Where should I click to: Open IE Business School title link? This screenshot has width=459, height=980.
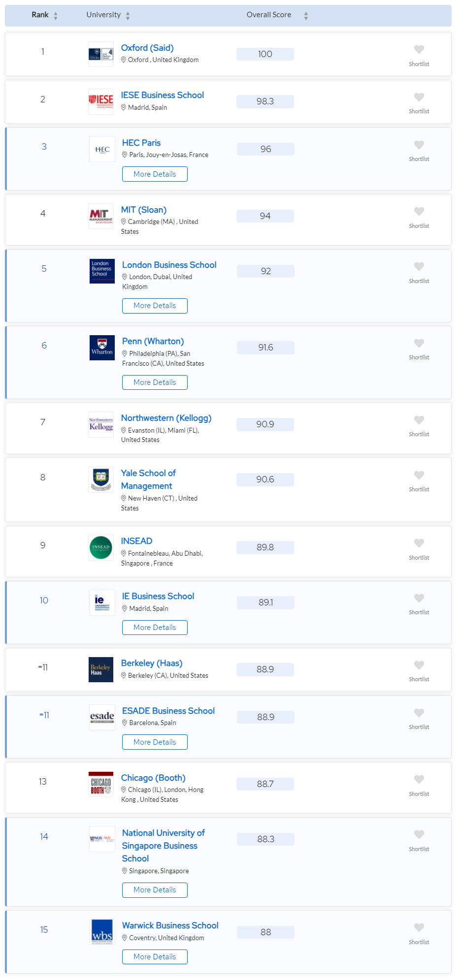click(x=158, y=596)
